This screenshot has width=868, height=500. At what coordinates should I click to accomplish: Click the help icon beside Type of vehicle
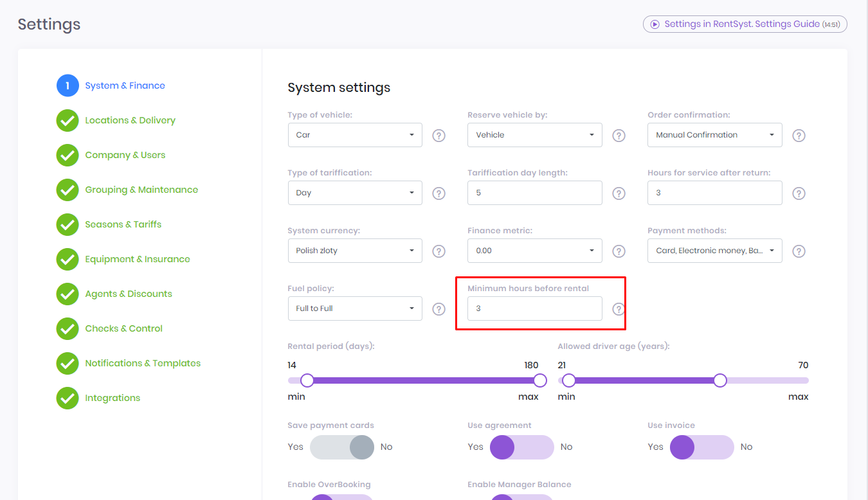pos(439,136)
